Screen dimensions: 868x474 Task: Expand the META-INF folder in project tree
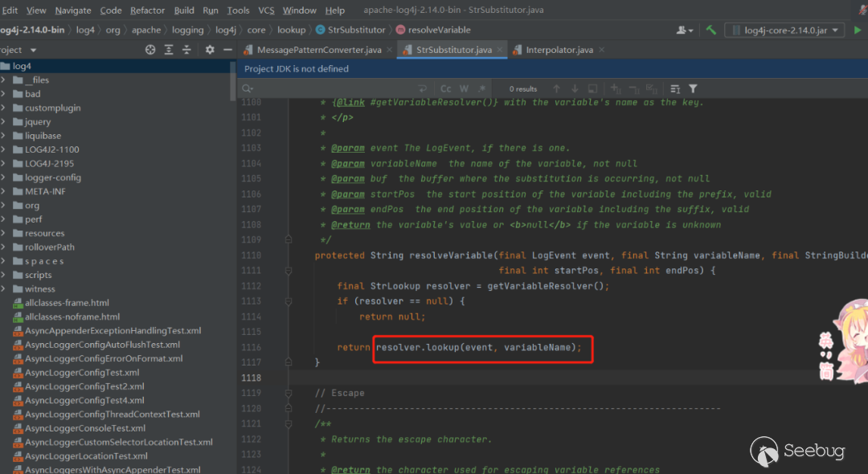(x=4, y=191)
